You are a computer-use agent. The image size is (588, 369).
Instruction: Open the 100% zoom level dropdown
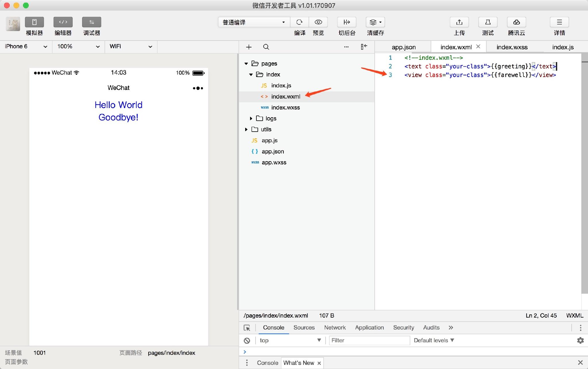[78, 47]
